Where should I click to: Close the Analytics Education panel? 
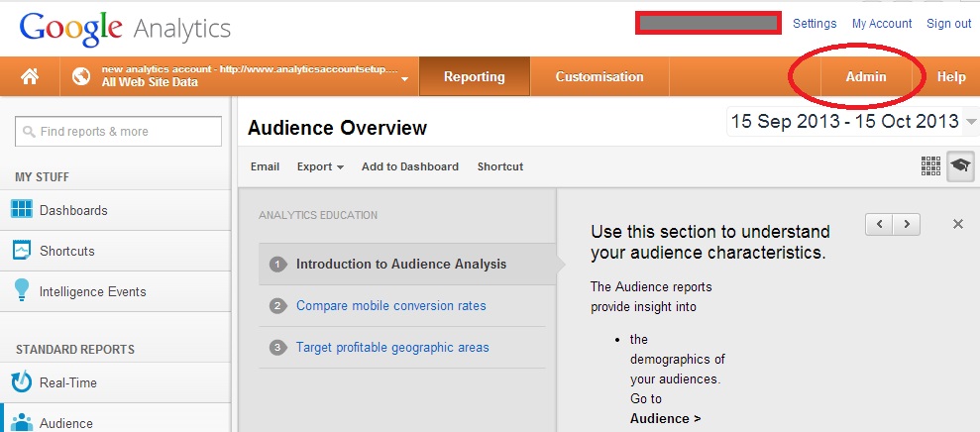[x=957, y=224]
